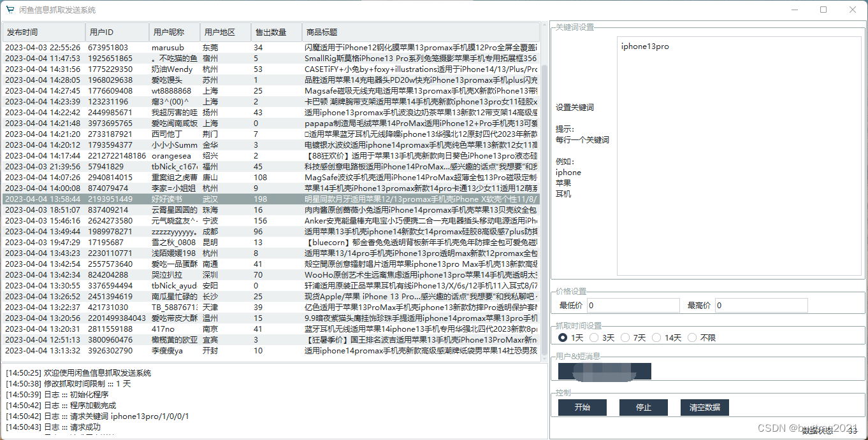Select the row with user ID 1925651865
The image size is (868, 440).
[x=271, y=59]
